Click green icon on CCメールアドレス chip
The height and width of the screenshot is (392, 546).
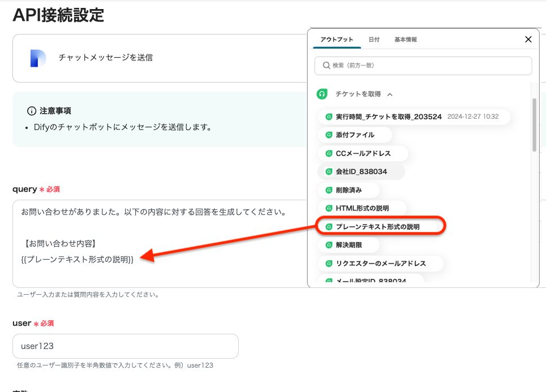point(329,153)
